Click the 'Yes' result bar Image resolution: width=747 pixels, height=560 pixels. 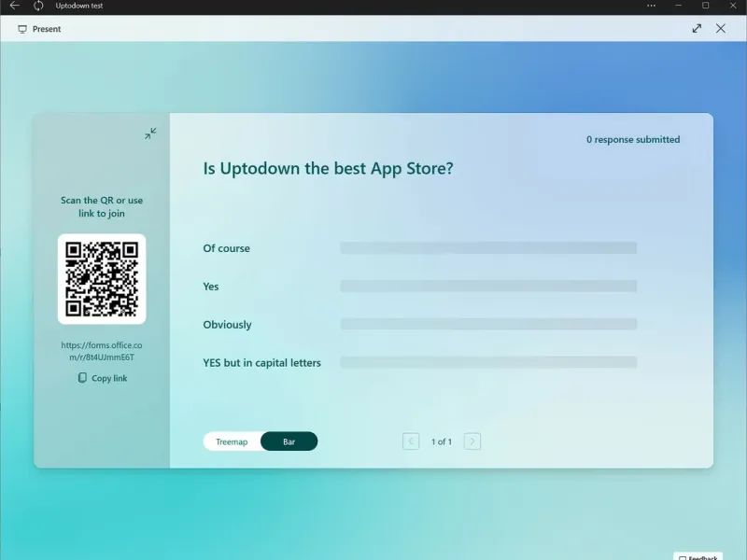[488, 286]
